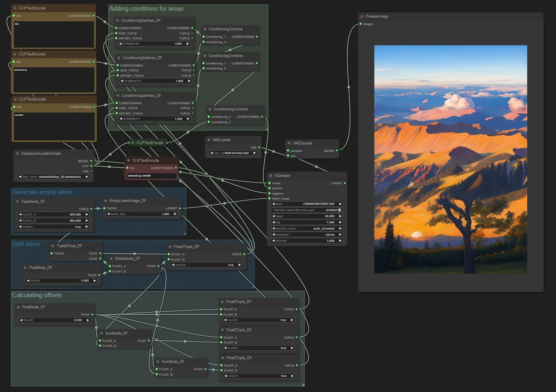Increase FLOAT_B 900.000 with right arrow
The width and height of the screenshot is (556, 392).
tap(87, 221)
